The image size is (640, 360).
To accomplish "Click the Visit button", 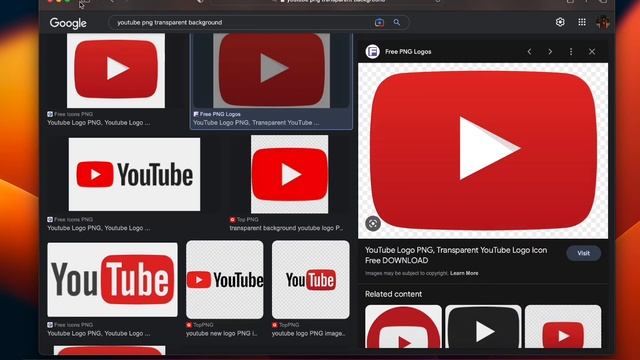I will pyautogui.click(x=583, y=253).
